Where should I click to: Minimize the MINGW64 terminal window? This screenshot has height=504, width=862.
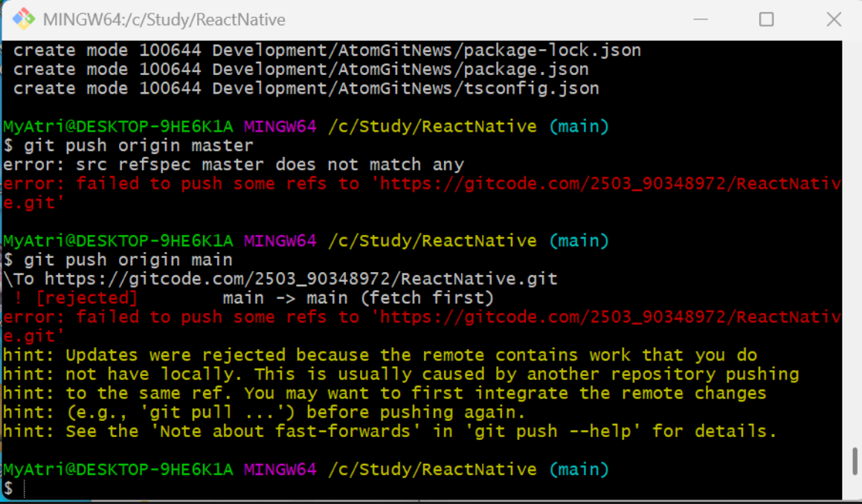701,19
